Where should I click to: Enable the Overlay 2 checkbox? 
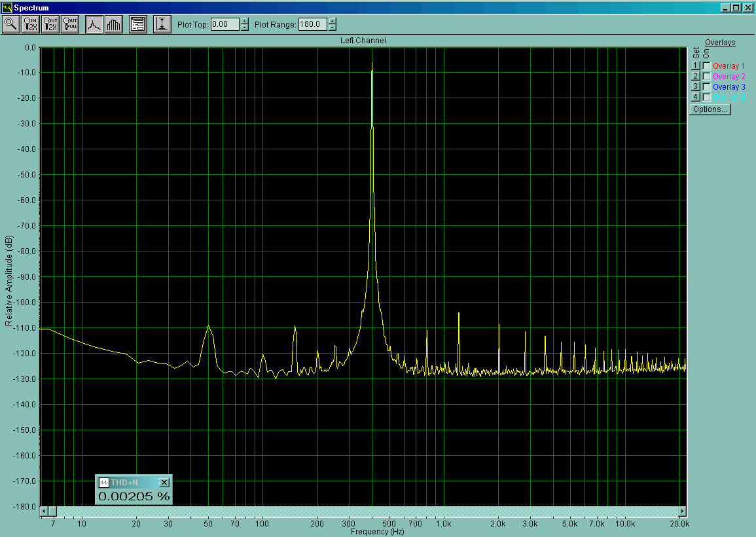coord(707,76)
